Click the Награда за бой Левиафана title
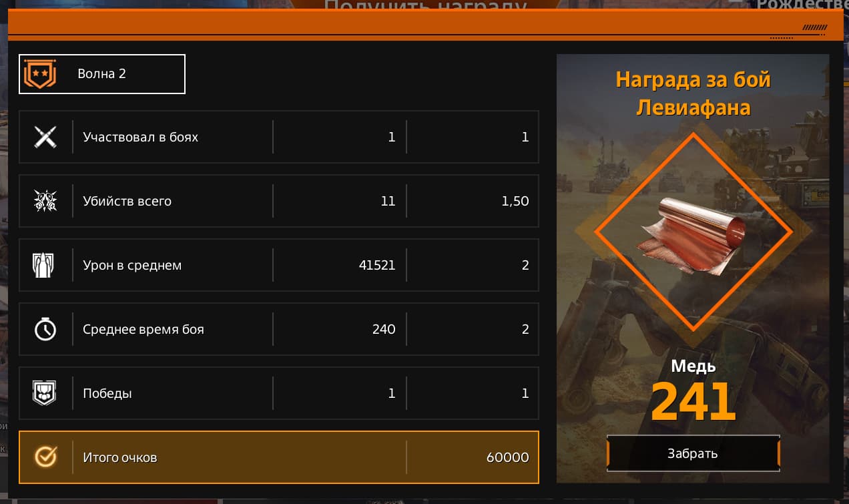 (x=693, y=93)
